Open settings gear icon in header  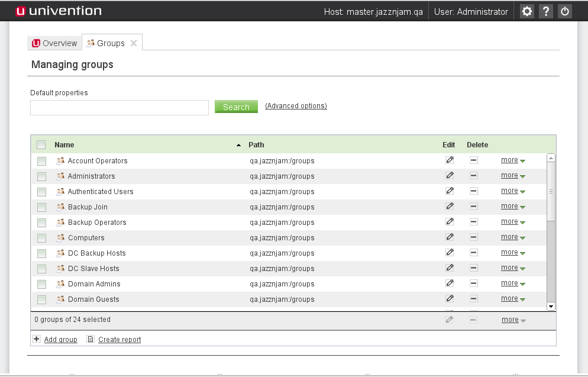click(x=526, y=11)
